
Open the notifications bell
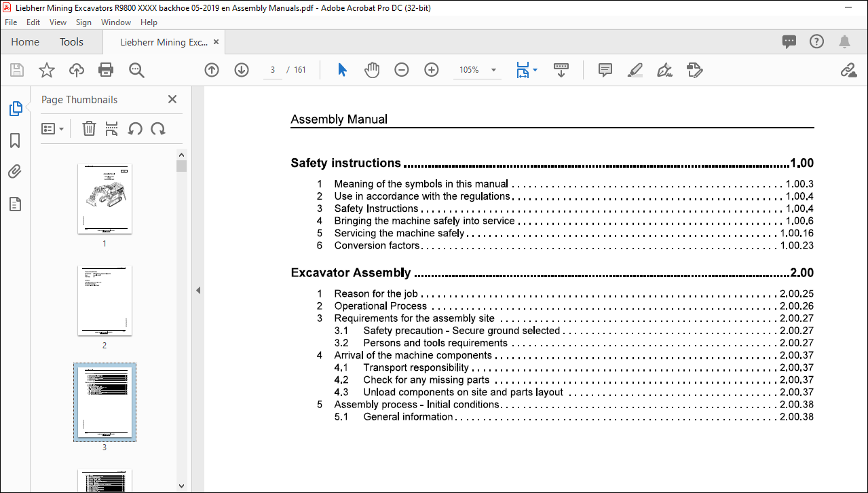(x=845, y=42)
